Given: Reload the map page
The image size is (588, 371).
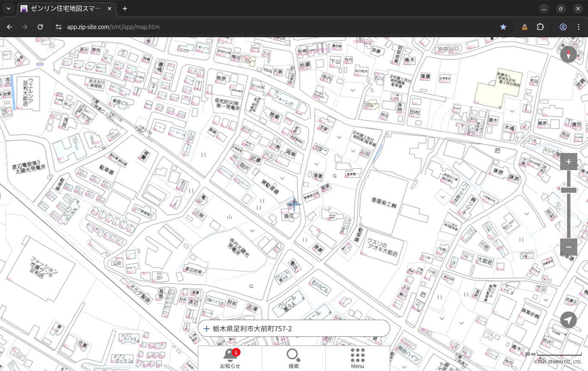Looking at the screenshot, I should [x=40, y=27].
